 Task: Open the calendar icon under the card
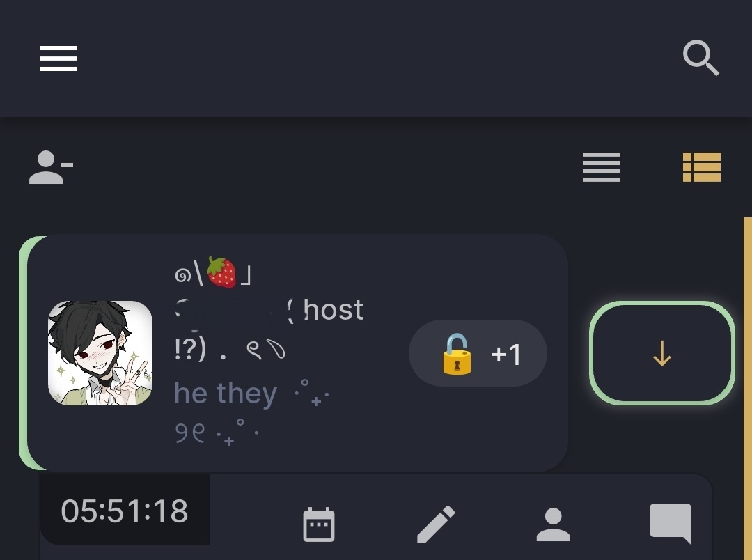[x=319, y=524]
